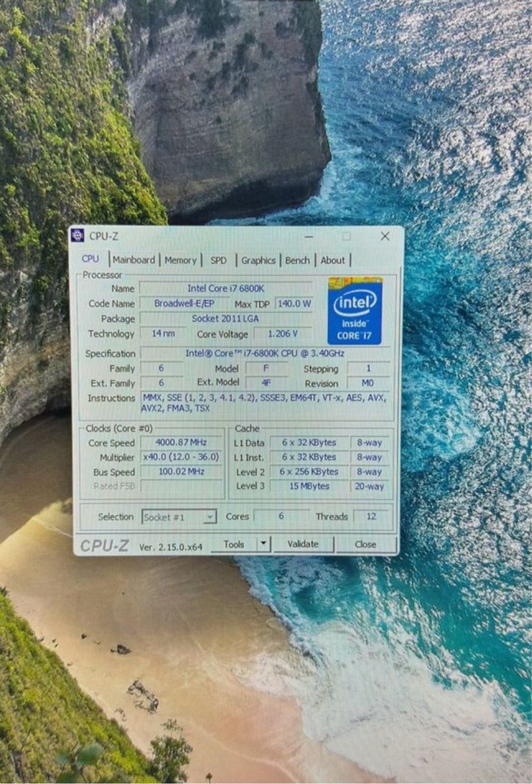This screenshot has width=532, height=784.
Task: Select the Revision value M0
Action: coord(368,383)
